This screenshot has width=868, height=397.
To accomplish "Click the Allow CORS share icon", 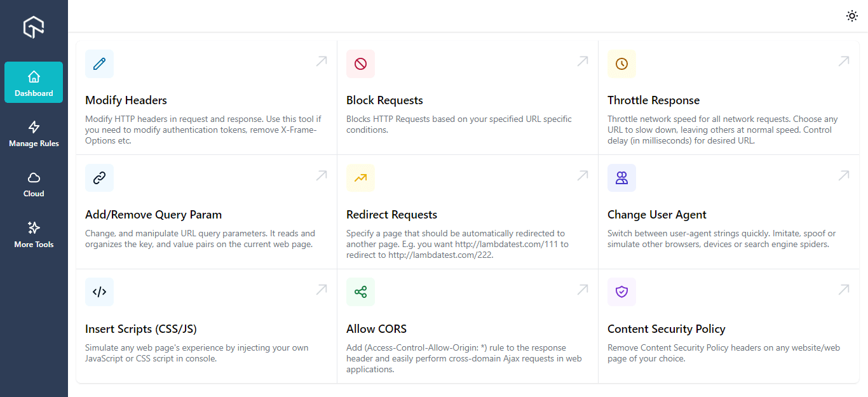I will [360, 292].
